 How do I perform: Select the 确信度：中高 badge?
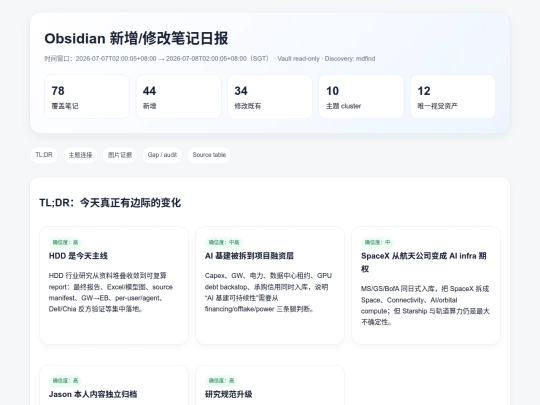tap(224, 242)
